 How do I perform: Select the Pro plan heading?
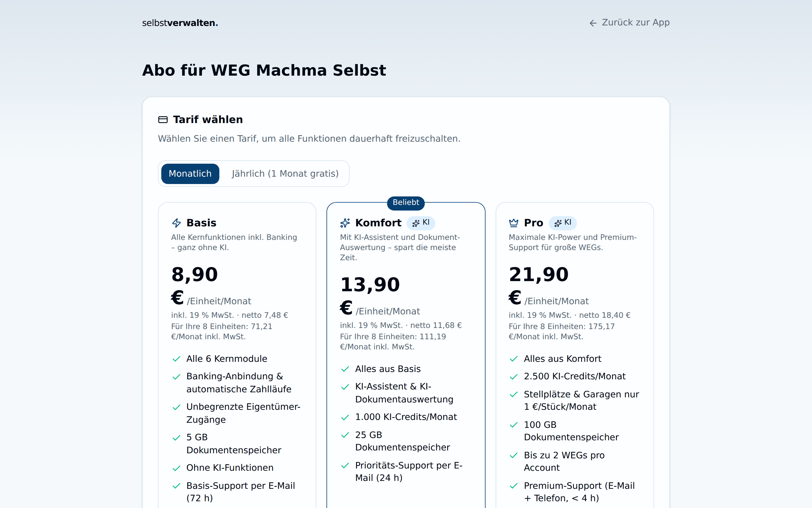(x=533, y=223)
